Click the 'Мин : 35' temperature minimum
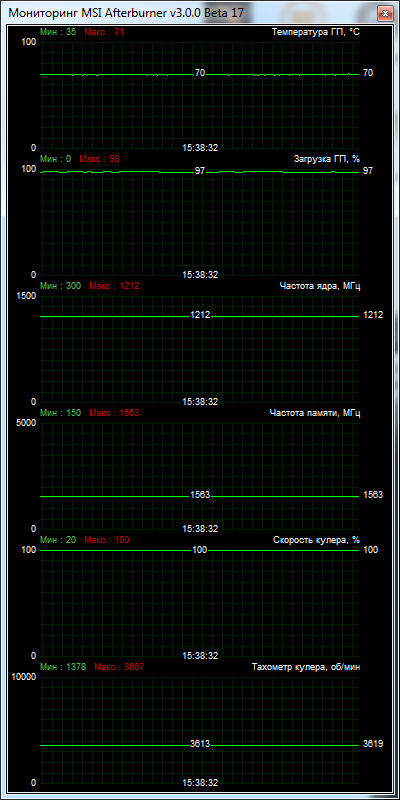This screenshot has height=800, width=400. point(58,32)
